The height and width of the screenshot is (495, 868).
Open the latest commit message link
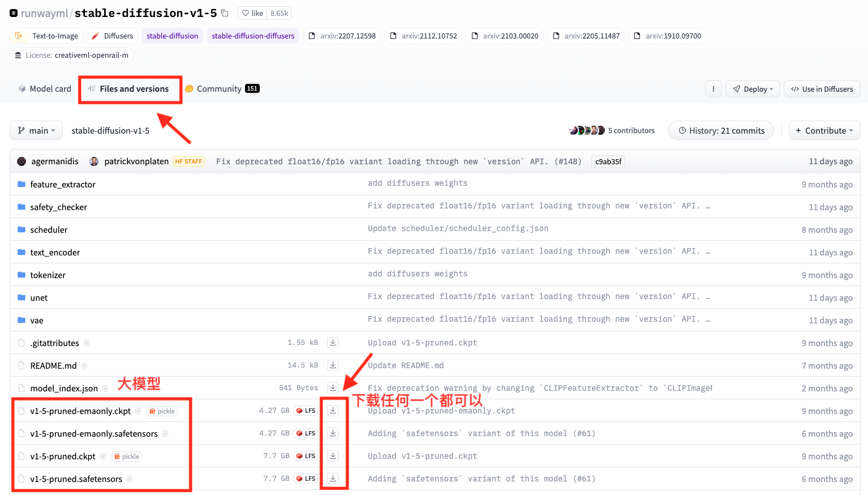398,161
